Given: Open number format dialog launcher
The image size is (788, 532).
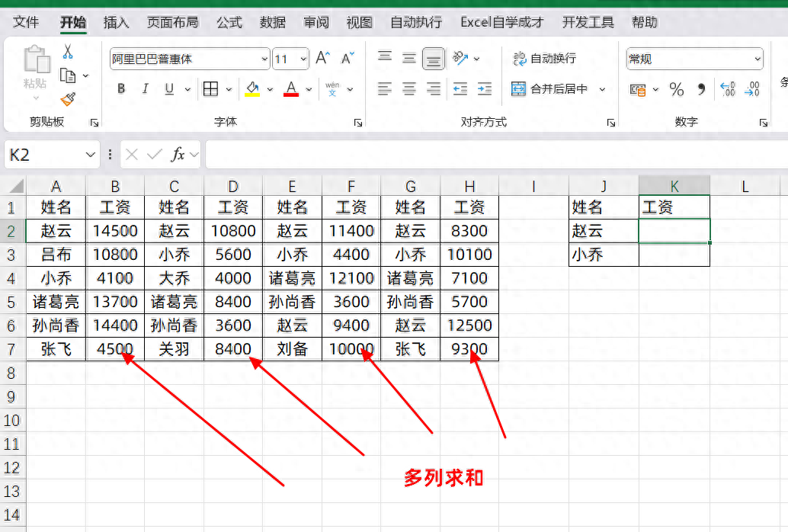Looking at the screenshot, I should pos(764,123).
